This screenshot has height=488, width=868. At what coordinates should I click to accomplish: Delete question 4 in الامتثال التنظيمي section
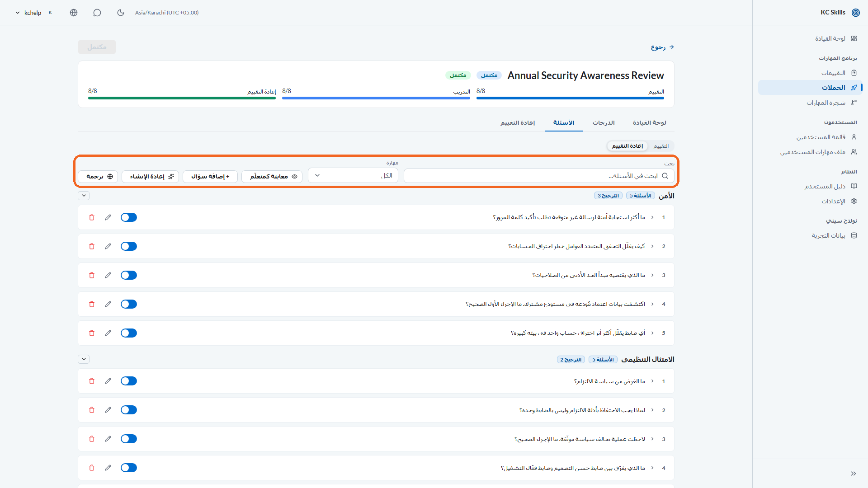[x=92, y=468]
